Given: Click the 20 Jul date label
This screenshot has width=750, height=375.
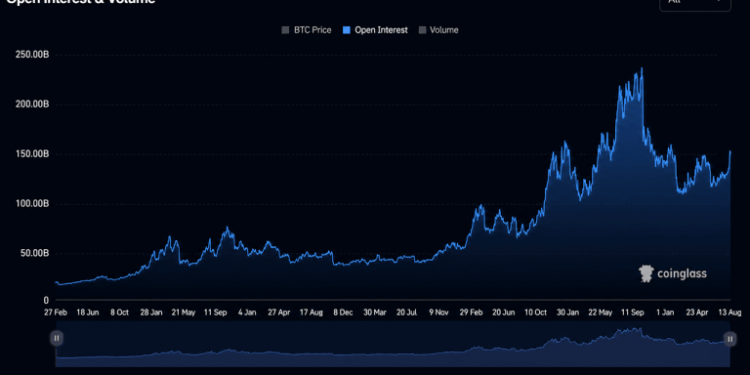Looking at the screenshot, I should point(407,312).
